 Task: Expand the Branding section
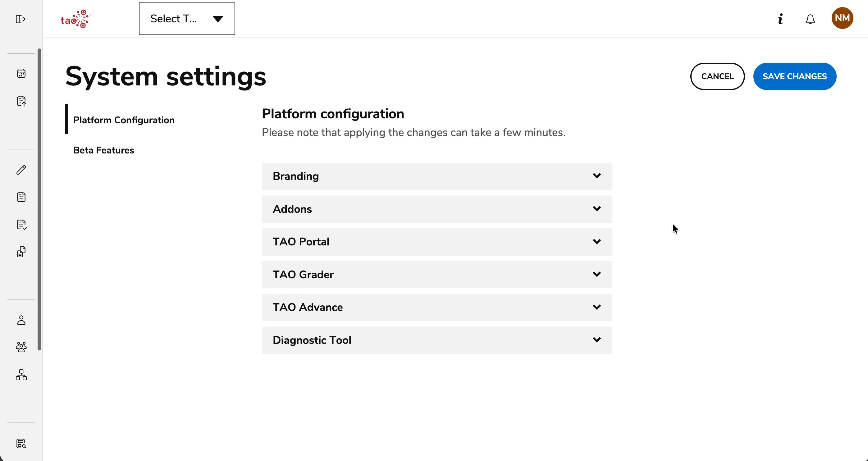(x=436, y=176)
